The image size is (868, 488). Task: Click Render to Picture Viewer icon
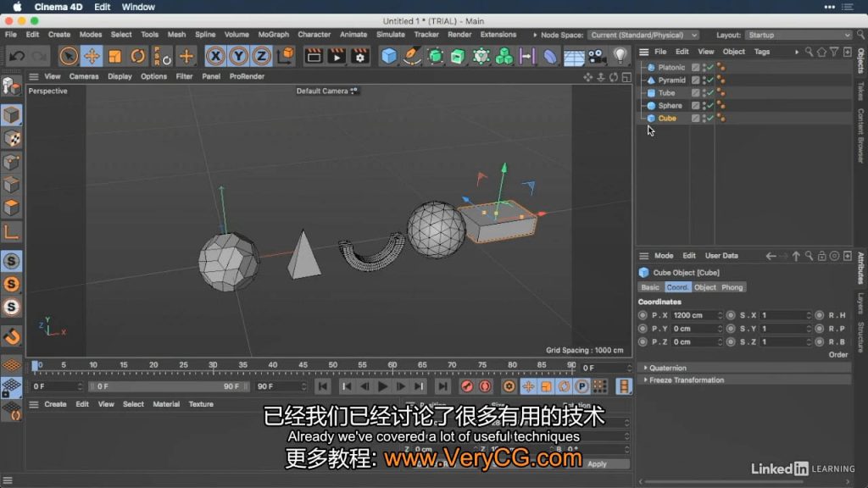(x=337, y=56)
